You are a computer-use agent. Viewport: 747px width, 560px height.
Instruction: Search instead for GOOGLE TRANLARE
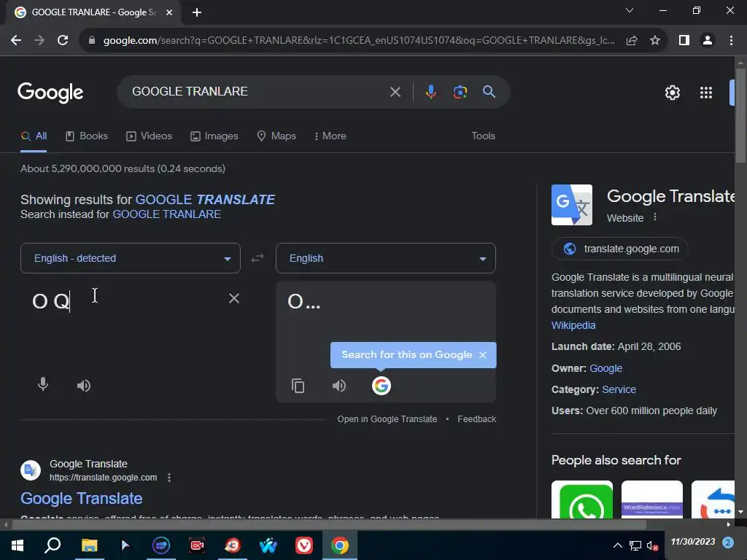click(167, 214)
